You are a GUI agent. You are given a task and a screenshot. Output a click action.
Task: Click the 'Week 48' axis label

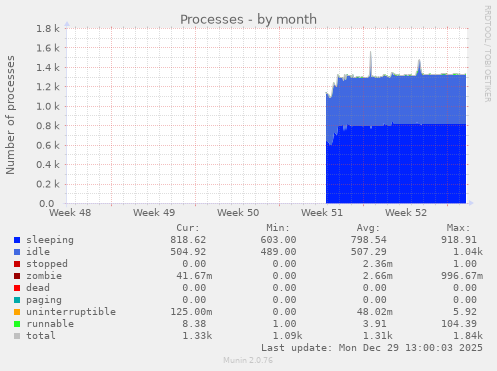pos(70,213)
